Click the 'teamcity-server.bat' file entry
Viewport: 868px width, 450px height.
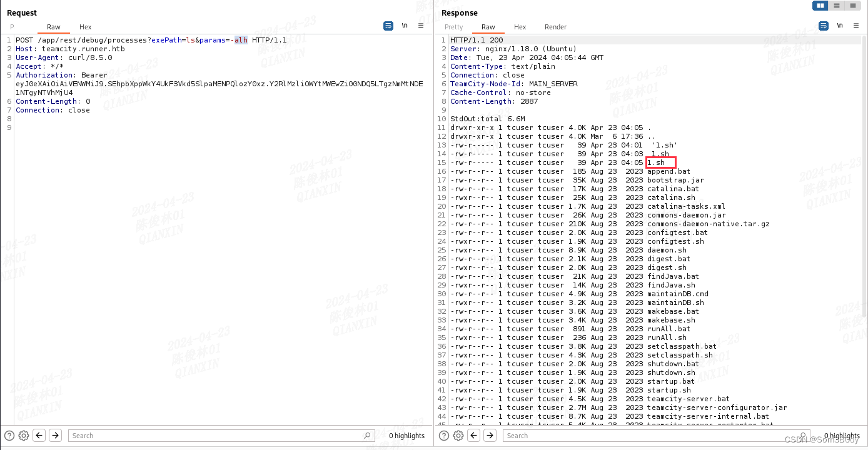pos(689,399)
